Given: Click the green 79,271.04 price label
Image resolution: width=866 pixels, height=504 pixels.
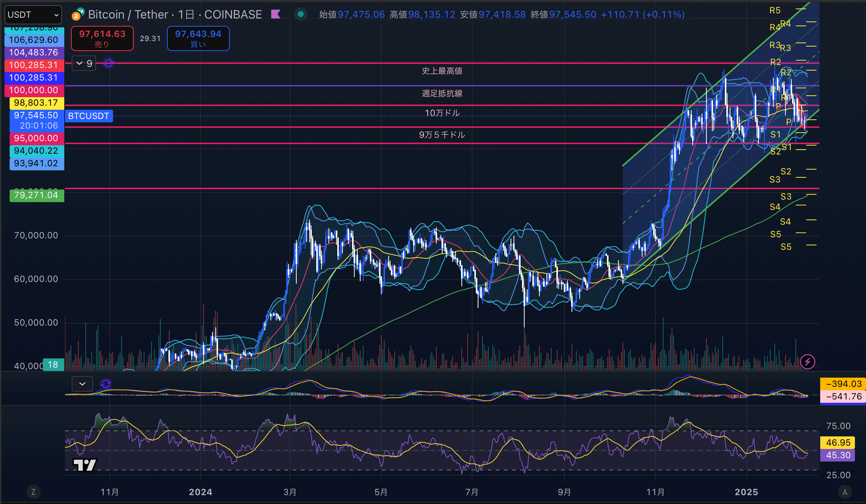Looking at the screenshot, I should click(37, 195).
